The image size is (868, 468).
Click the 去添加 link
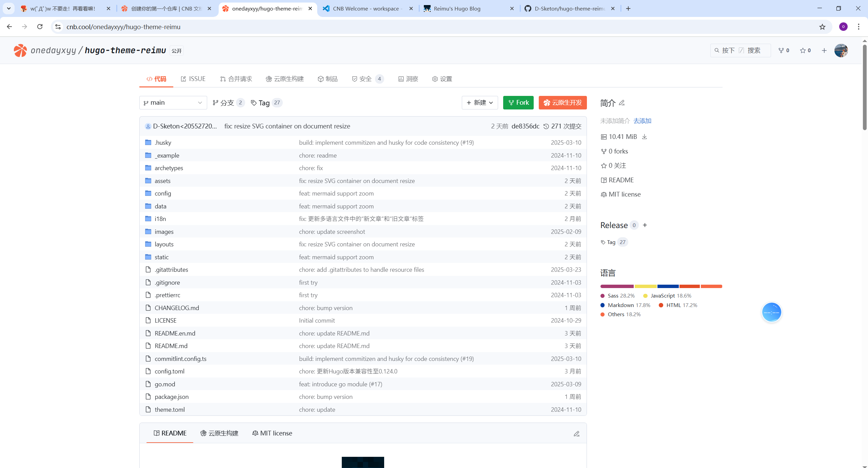(642, 121)
